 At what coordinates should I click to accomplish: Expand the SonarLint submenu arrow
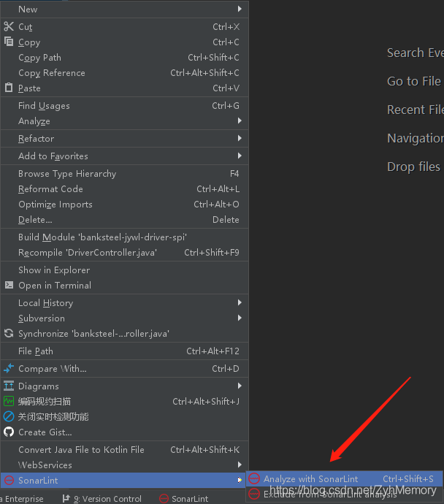pyautogui.click(x=240, y=480)
